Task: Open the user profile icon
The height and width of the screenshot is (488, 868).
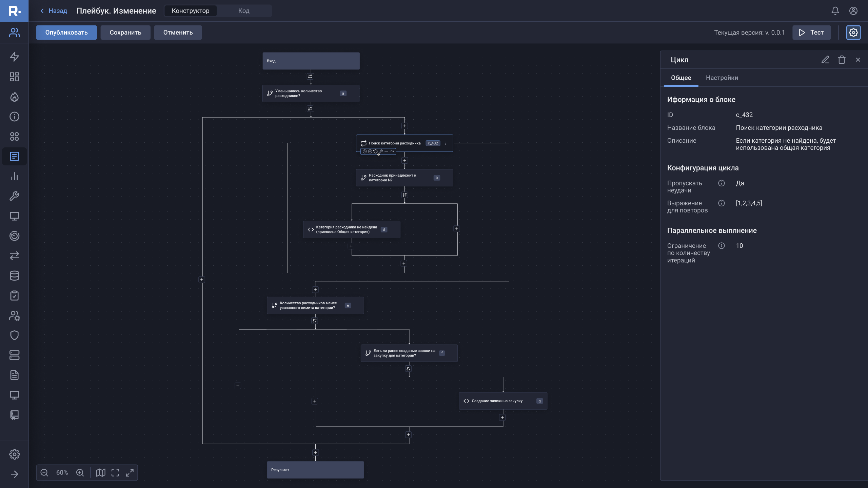Action: [853, 11]
